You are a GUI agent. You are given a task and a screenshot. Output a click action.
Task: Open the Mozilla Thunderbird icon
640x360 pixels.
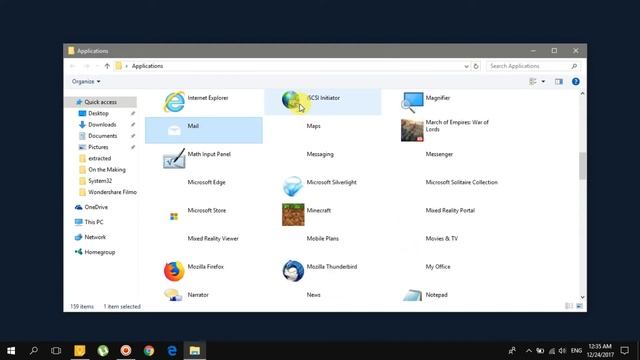(293, 271)
